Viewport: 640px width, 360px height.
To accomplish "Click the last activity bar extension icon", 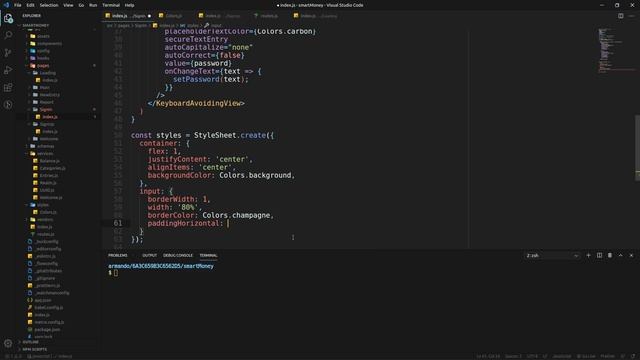I will tap(8, 105).
